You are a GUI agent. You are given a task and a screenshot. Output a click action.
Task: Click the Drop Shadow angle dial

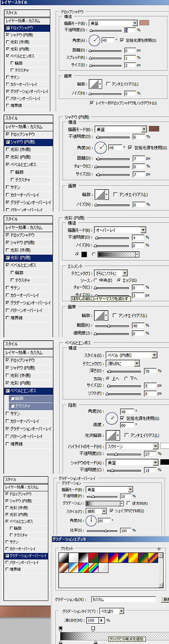coord(95,40)
